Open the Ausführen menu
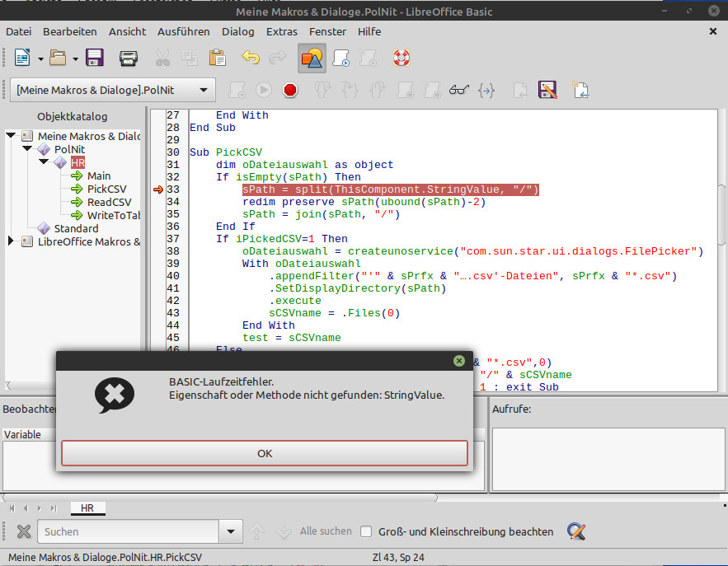 pos(183,31)
